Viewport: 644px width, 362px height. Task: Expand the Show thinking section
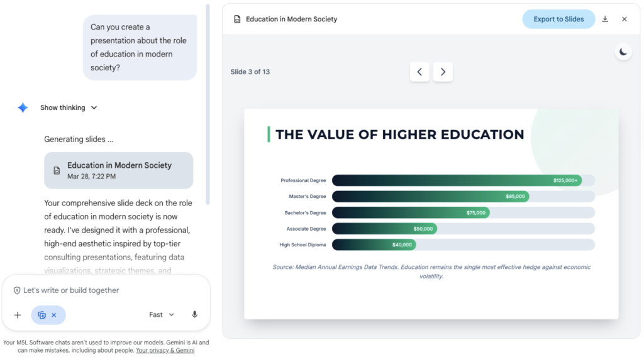pos(69,107)
